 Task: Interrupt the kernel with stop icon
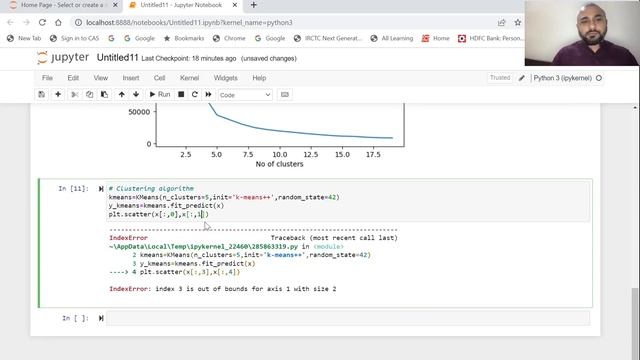coord(181,94)
